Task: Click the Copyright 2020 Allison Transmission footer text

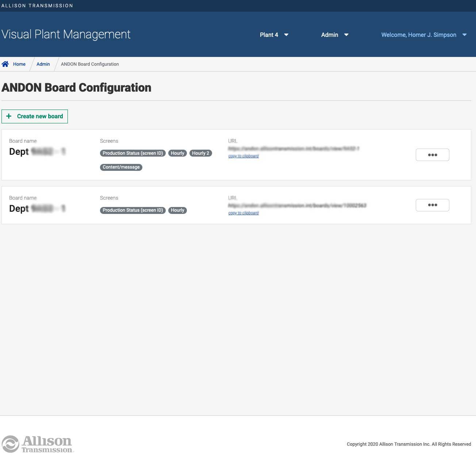Action: tap(409, 444)
